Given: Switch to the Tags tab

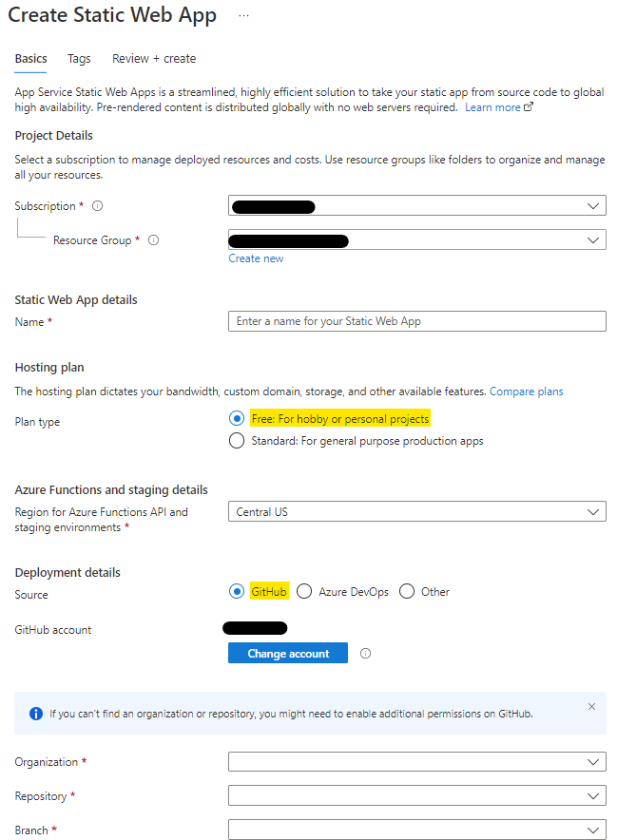Looking at the screenshot, I should click(79, 58).
